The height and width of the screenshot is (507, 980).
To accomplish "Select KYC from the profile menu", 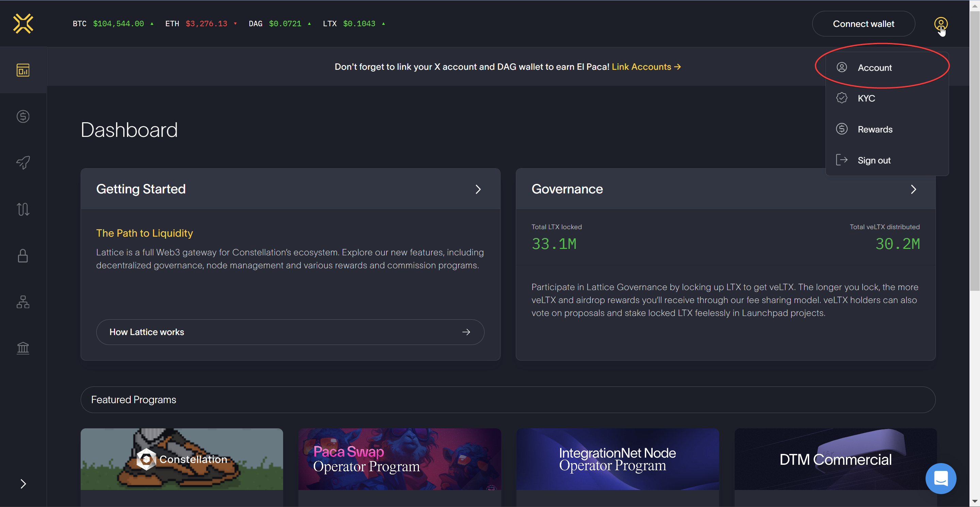I will 866,98.
